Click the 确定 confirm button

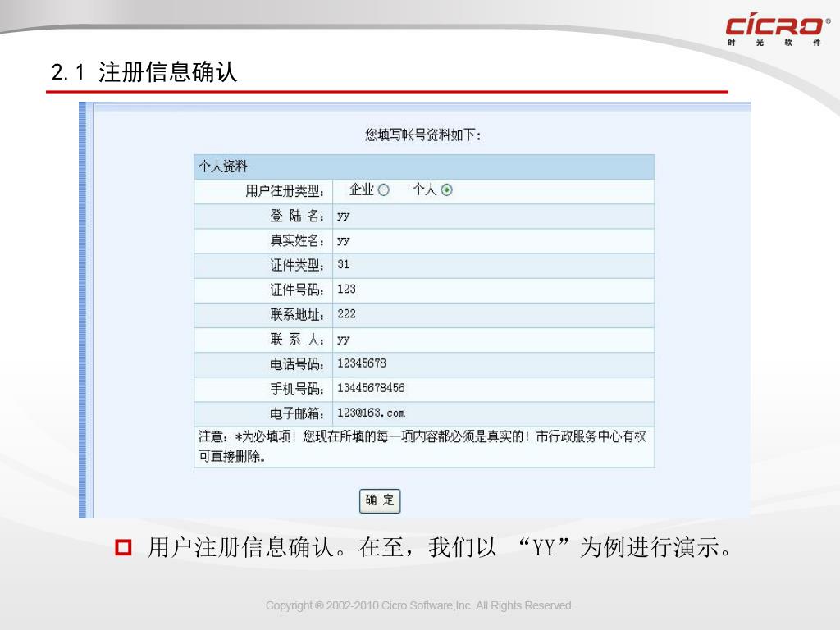pyautogui.click(x=380, y=501)
